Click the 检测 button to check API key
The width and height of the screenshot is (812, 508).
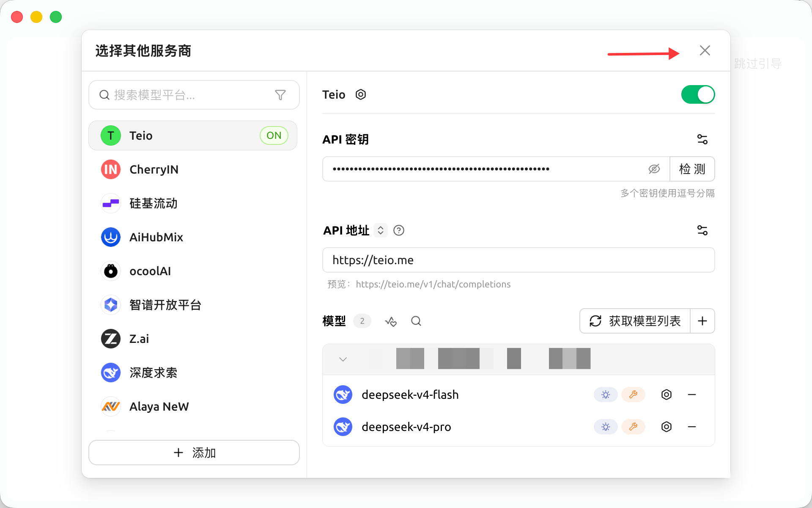click(x=692, y=169)
